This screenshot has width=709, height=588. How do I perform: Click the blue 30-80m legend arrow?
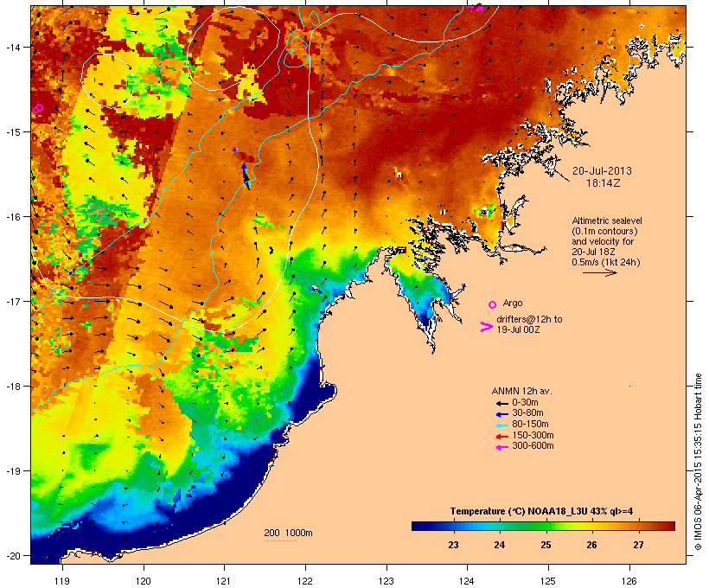[501, 414]
